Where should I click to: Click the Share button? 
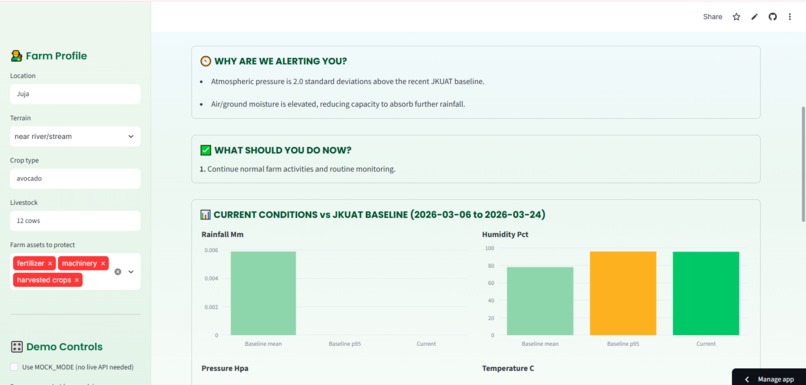712,17
